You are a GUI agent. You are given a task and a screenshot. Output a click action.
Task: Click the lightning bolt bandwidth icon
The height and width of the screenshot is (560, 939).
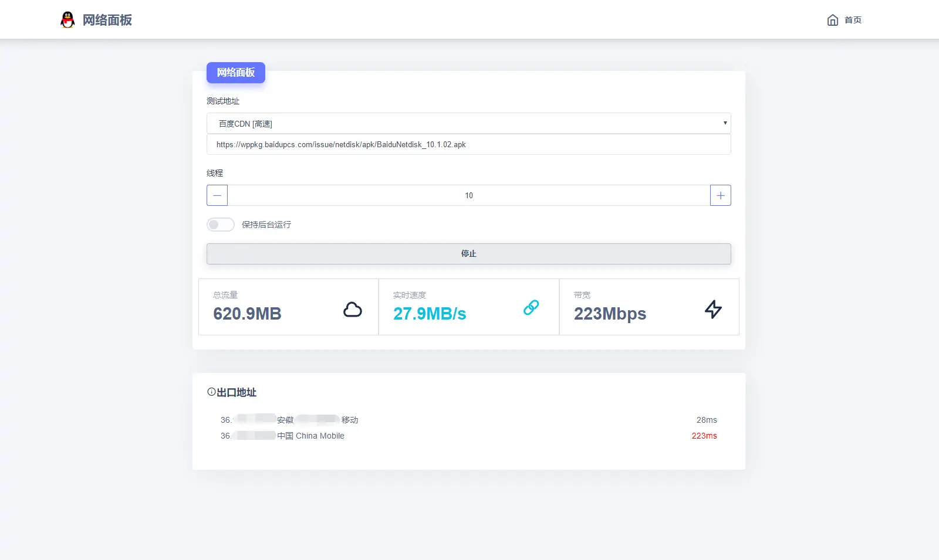pos(713,309)
